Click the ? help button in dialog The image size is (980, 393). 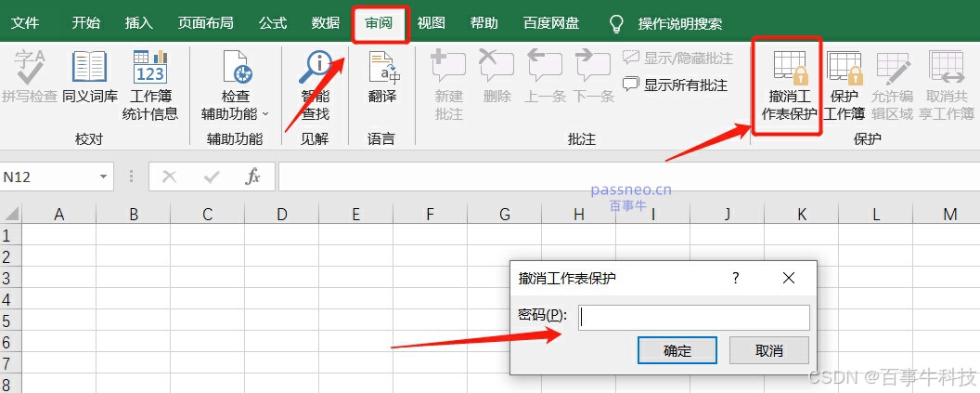tap(736, 278)
